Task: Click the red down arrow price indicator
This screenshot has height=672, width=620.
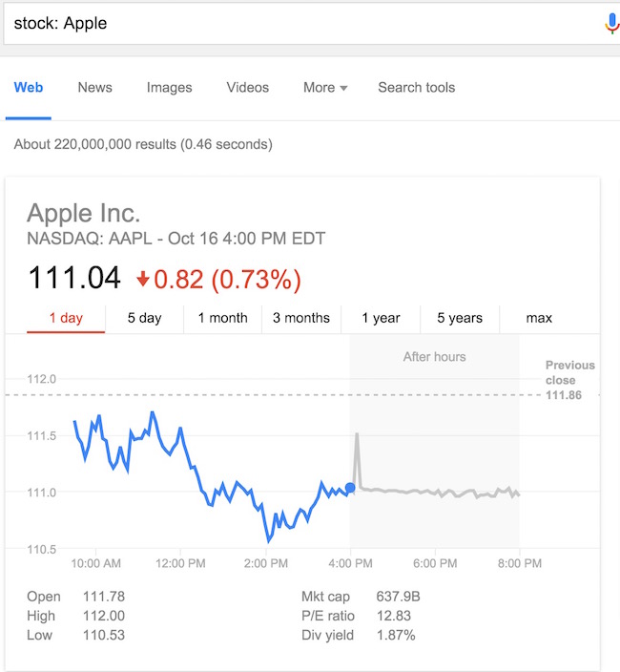Action: tap(143, 279)
